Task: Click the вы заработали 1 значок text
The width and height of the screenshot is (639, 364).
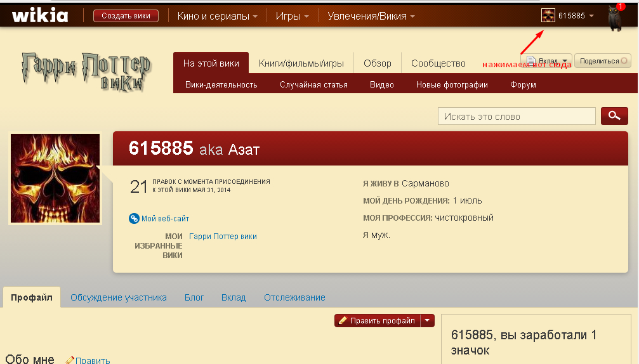Action: (524, 342)
